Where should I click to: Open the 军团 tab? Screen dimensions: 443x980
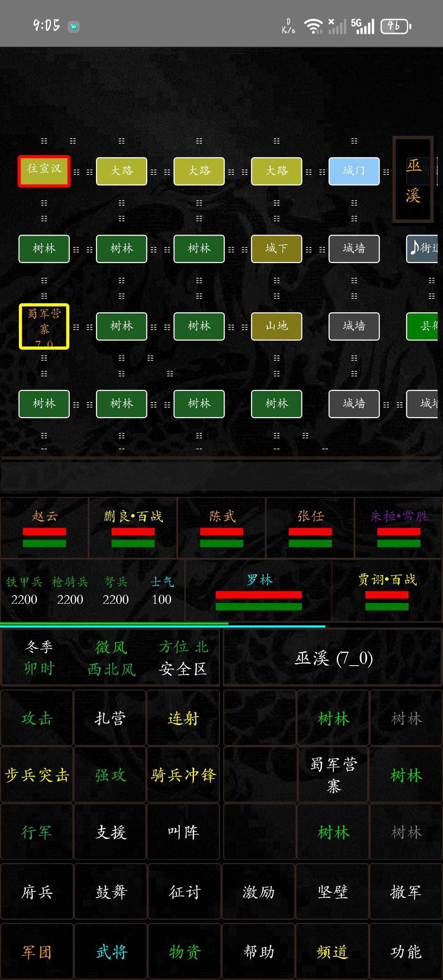(37, 952)
